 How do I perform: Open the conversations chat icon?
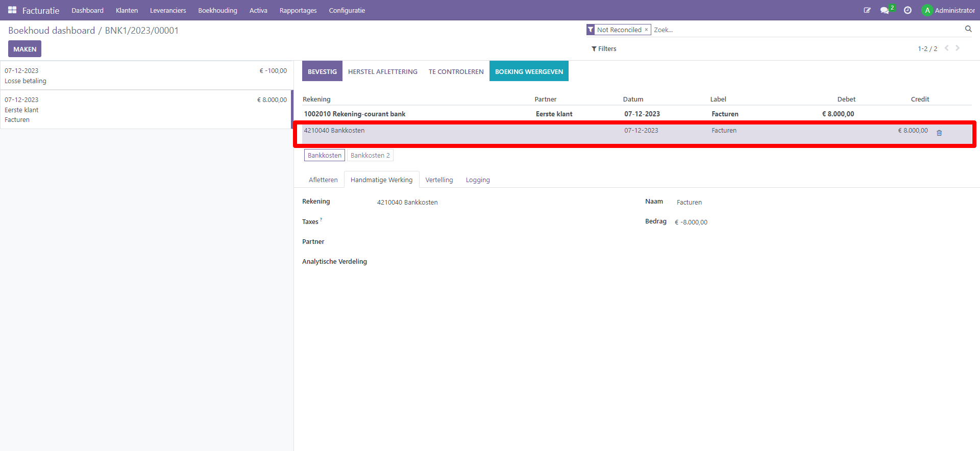[885, 10]
